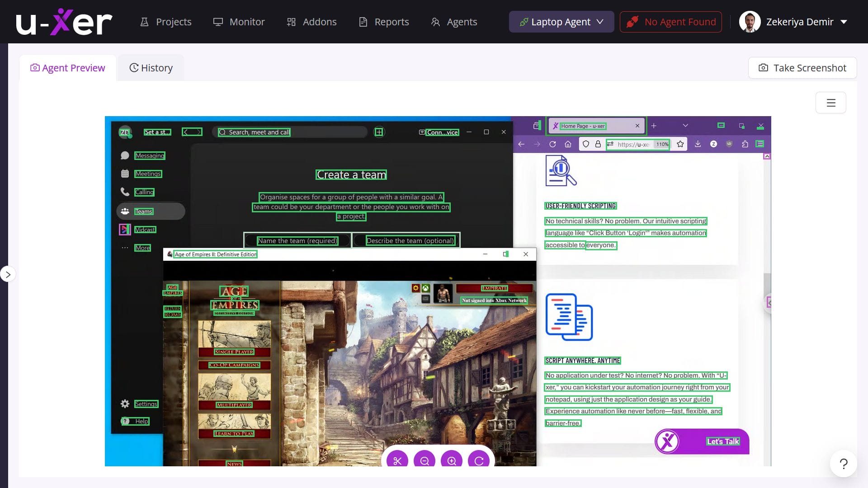Image resolution: width=868 pixels, height=488 pixels.
Task: Open the hamburger menu above preview
Action: tap(830, 103)
